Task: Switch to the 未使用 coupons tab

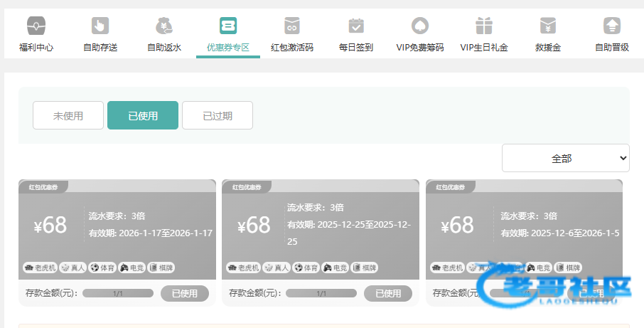Action: click(68, 116)
